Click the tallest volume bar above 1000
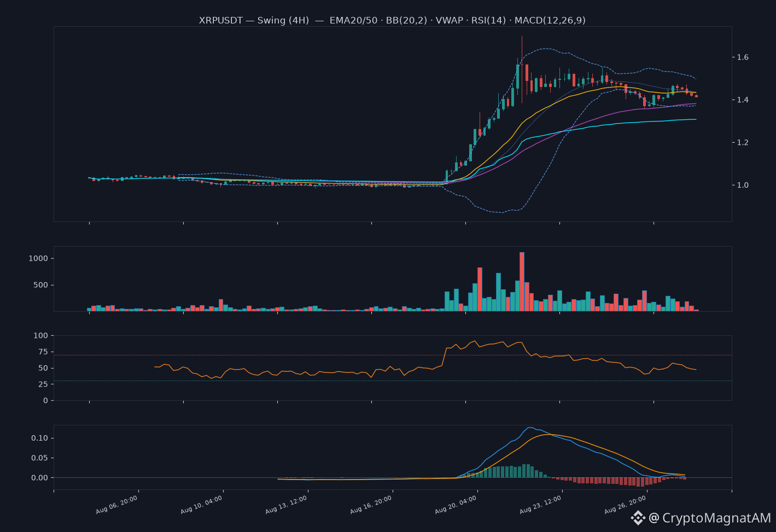Screen dimensions: 776x532 (x=522, y=282)
